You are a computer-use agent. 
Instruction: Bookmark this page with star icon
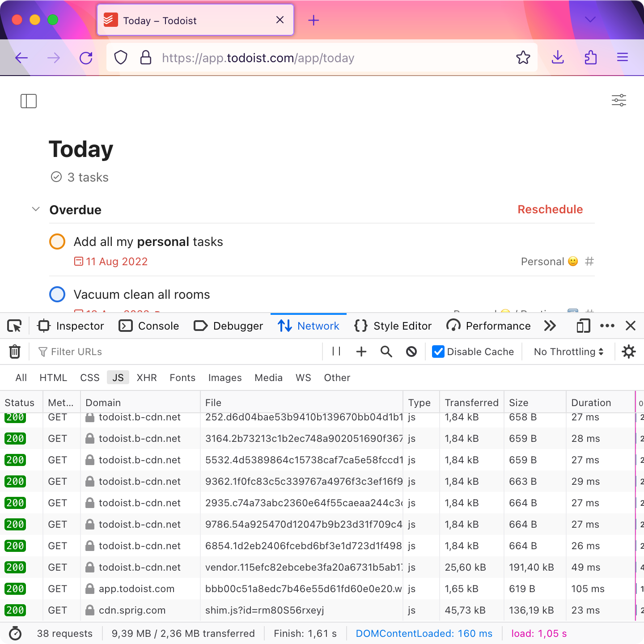coord(523,58)
